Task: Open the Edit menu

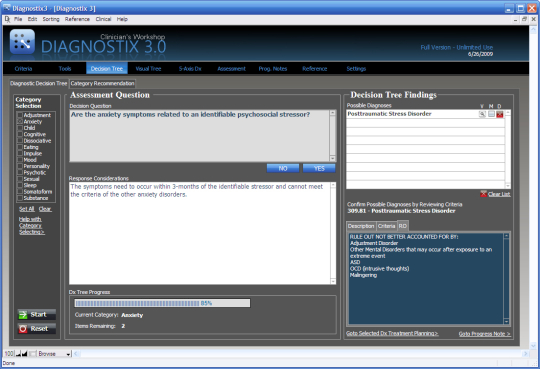Action: (32, 19)
